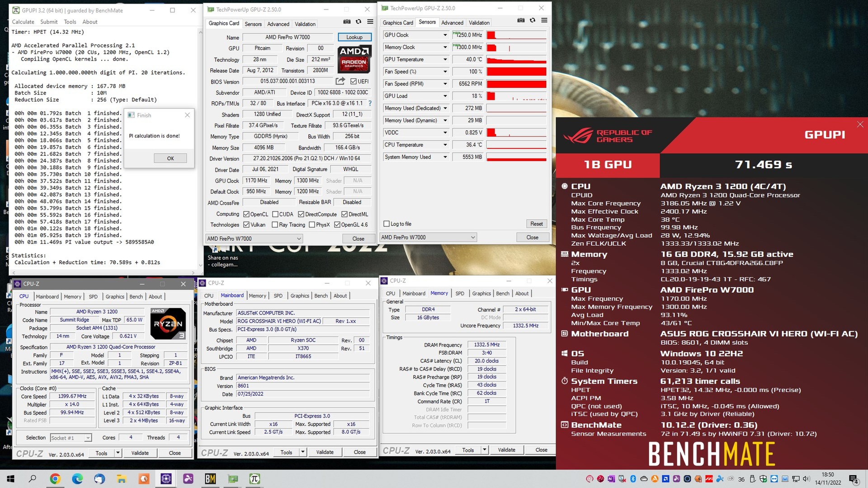Click the Name field AMD FirePro W7000

[288, 37]
